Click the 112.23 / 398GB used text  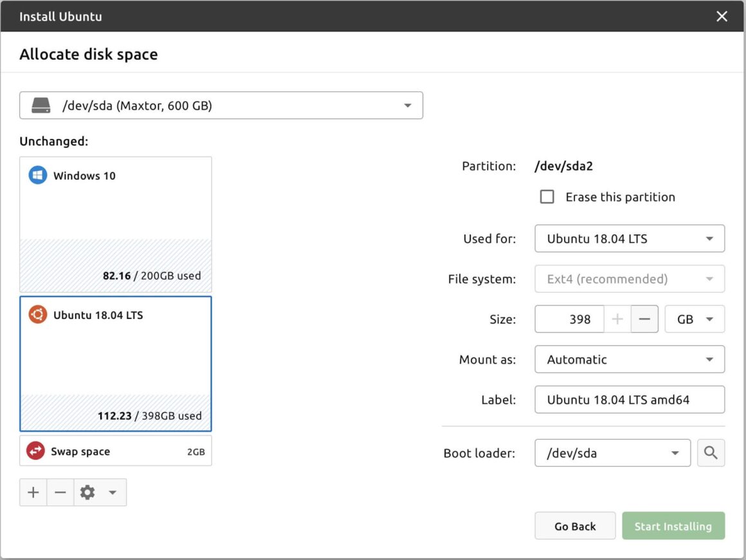click(x=149, y=415)
